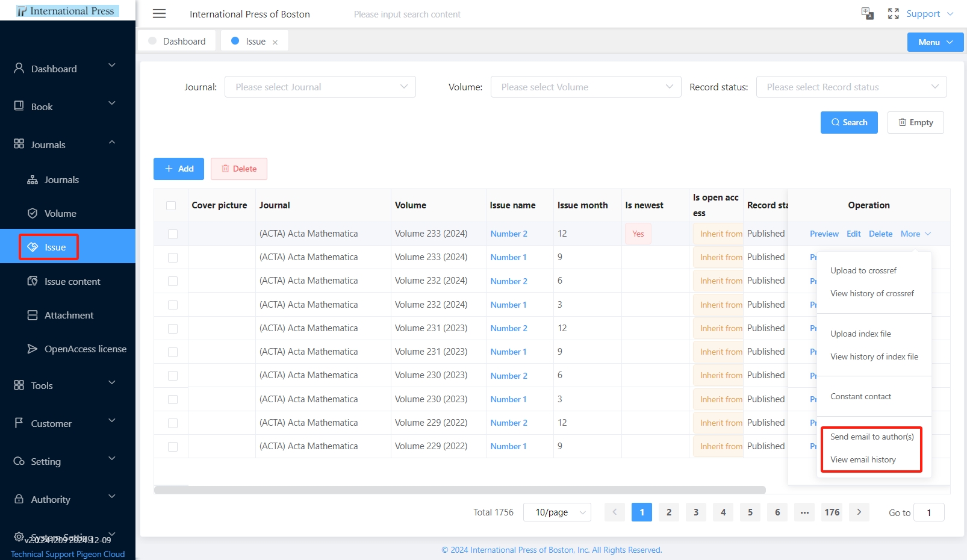Click the Book icon in sidebar
967x560 pixels.
[x=19, y=106]
